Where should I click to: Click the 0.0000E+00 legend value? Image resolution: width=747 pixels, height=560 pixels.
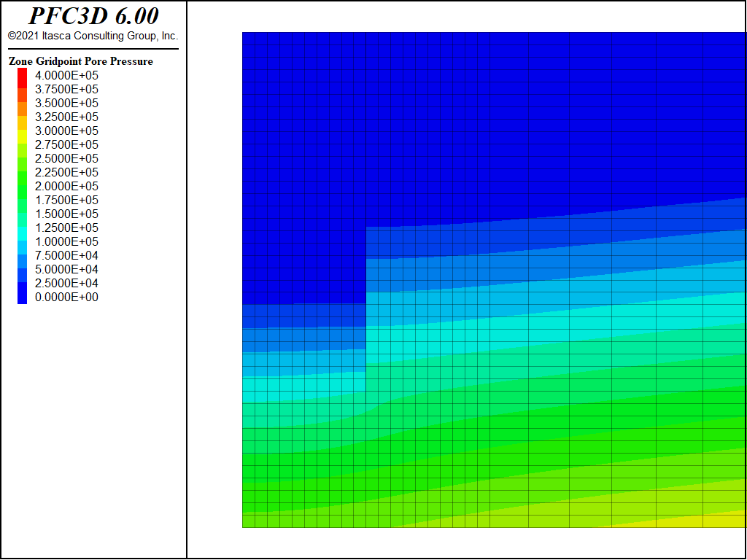(66, 297)
